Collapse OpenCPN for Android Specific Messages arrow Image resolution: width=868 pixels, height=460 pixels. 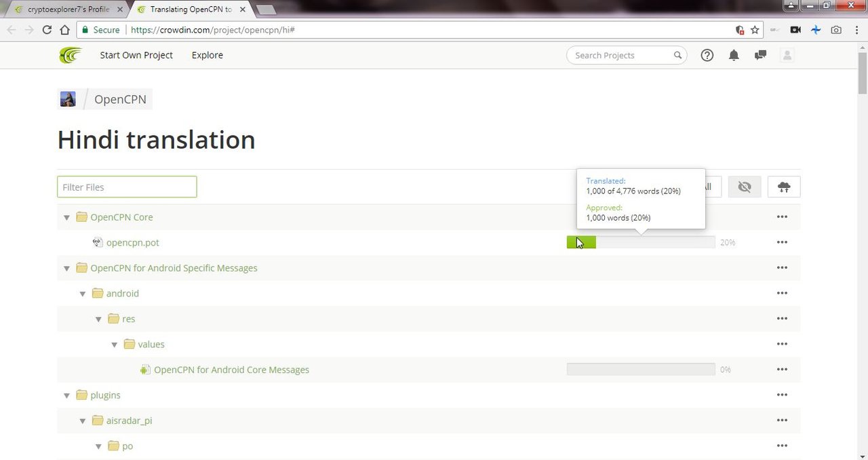click(x=66, y=269)
